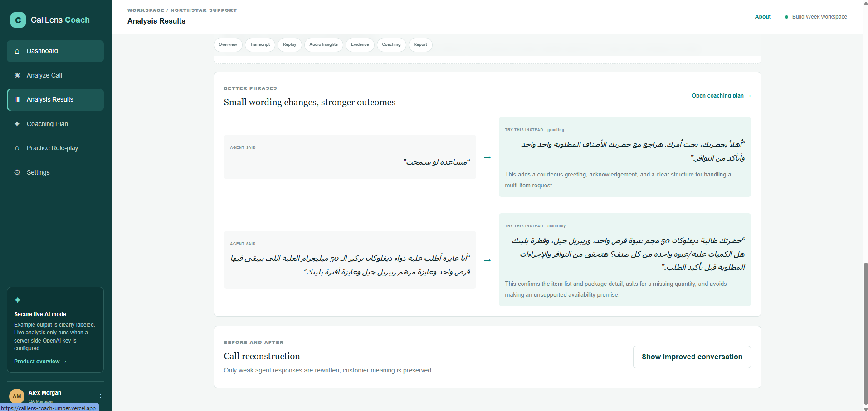This screenshot has width=868, height=411.
Task: Click the Coaching Plan sparkle icon
Action: pyautogui.click(x=17, y=124)
